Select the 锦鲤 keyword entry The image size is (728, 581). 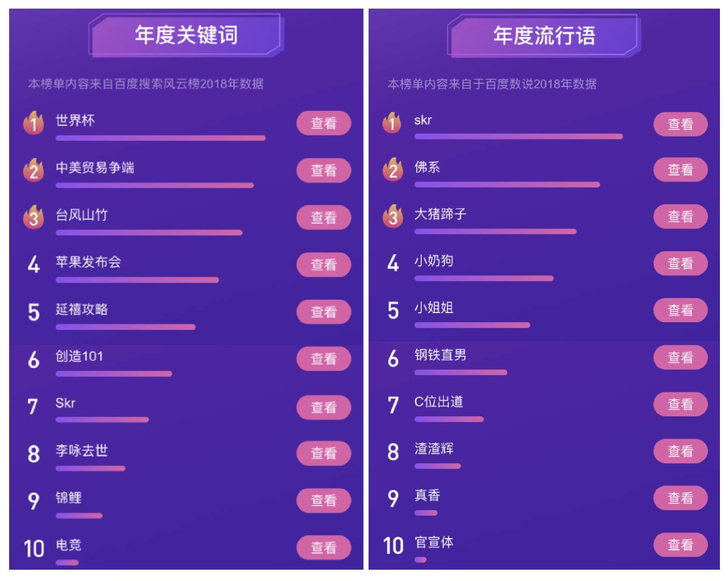click(68, 498)
